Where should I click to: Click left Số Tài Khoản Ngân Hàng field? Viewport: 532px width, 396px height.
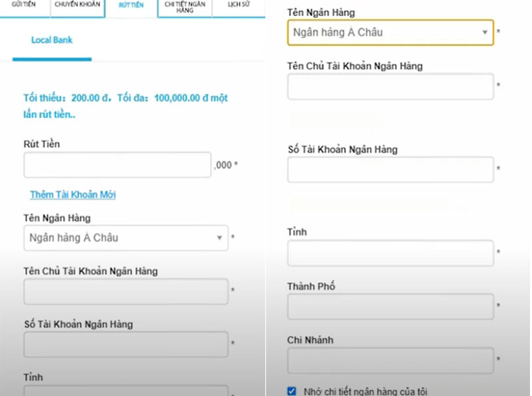click(126, 344)
